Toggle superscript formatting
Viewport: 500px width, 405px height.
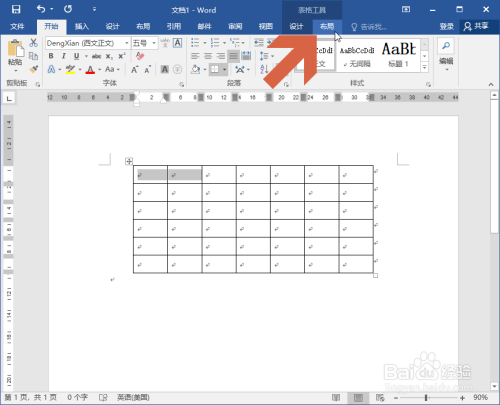[122, 56]
